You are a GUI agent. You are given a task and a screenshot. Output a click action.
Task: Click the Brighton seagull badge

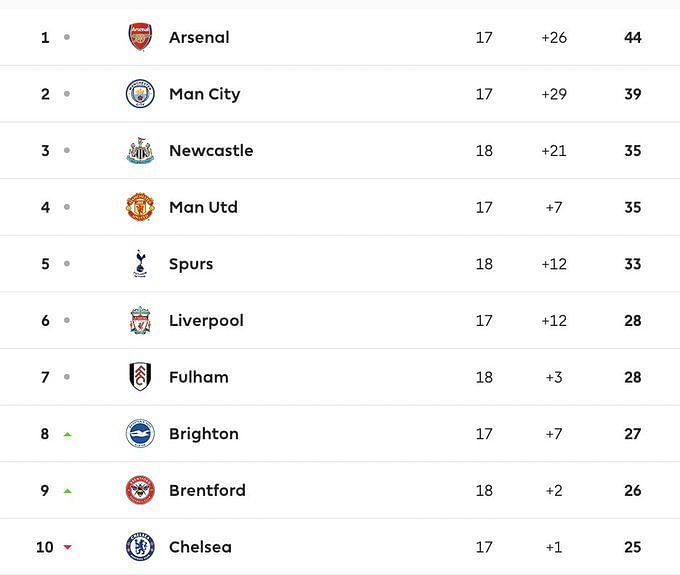(x=140, y=434)
